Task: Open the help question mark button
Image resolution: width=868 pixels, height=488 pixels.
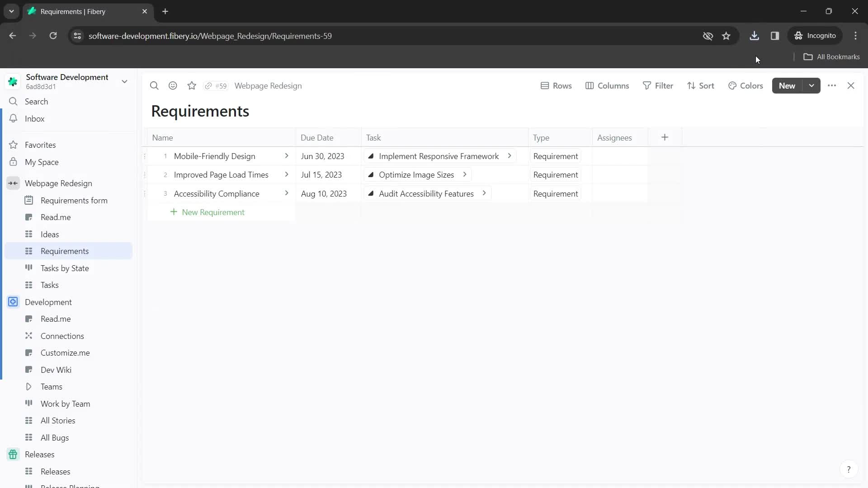Action: click(849, 469)
